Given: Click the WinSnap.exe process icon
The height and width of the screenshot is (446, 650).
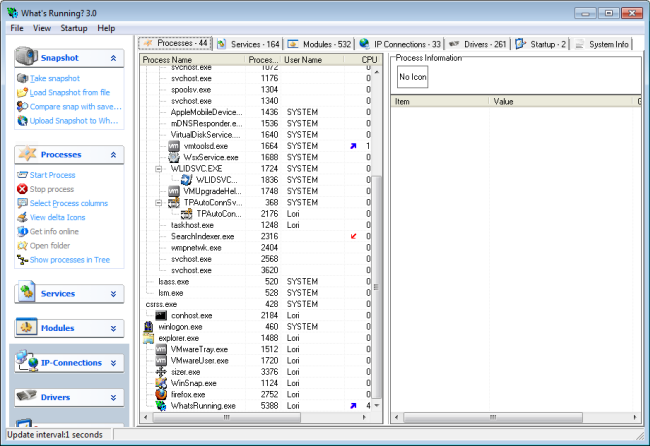Looking at the screenshot, I should 161,383.
